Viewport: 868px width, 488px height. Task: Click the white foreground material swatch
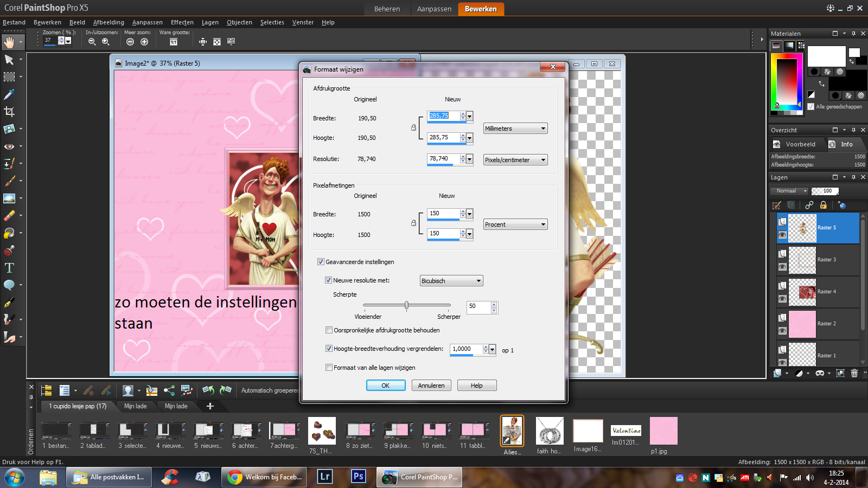tap(826, 56)
